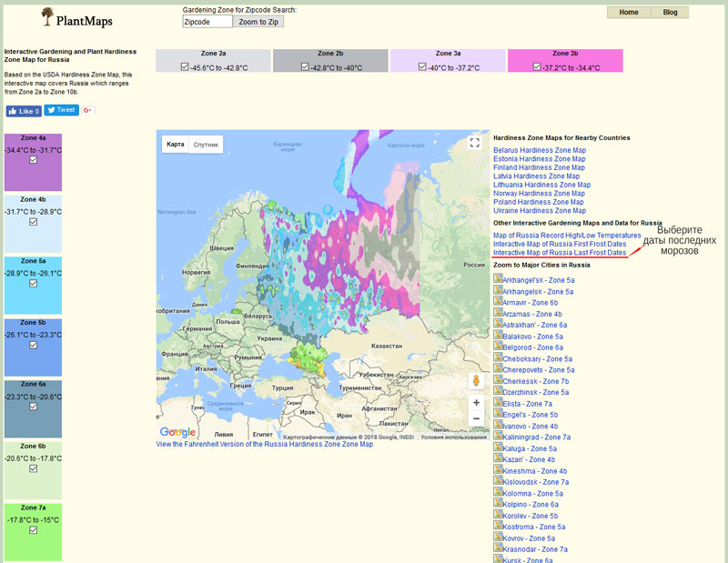Image resolution: width=728 pixels, height=563 pixels.
Task: Toggle the Zone 3b checkbox
Action: 538,66
